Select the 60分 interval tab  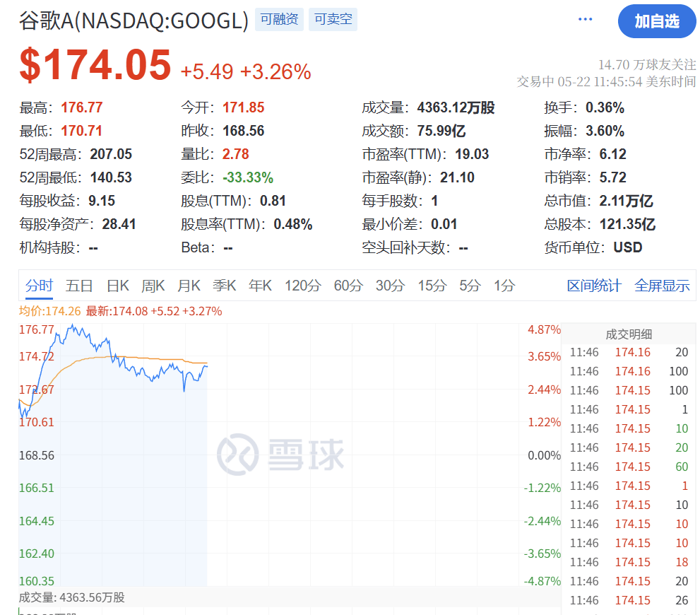click(348, 286)
